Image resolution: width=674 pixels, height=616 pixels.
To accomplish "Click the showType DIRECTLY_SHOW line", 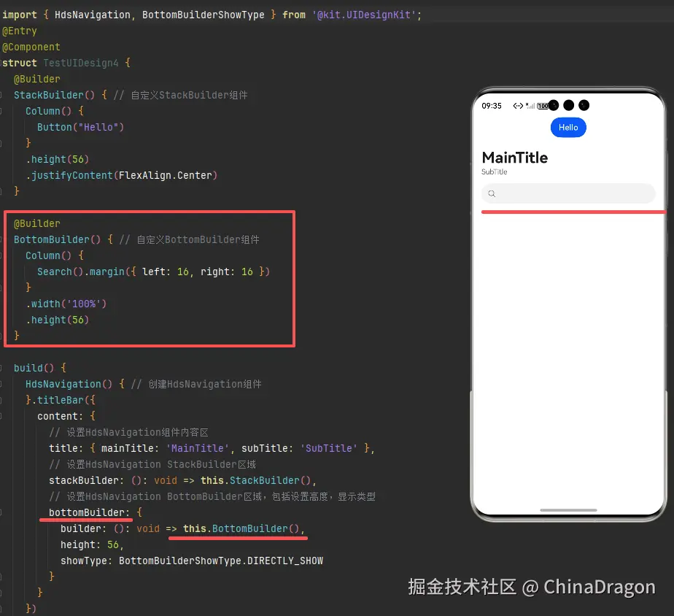I will 192,561.
